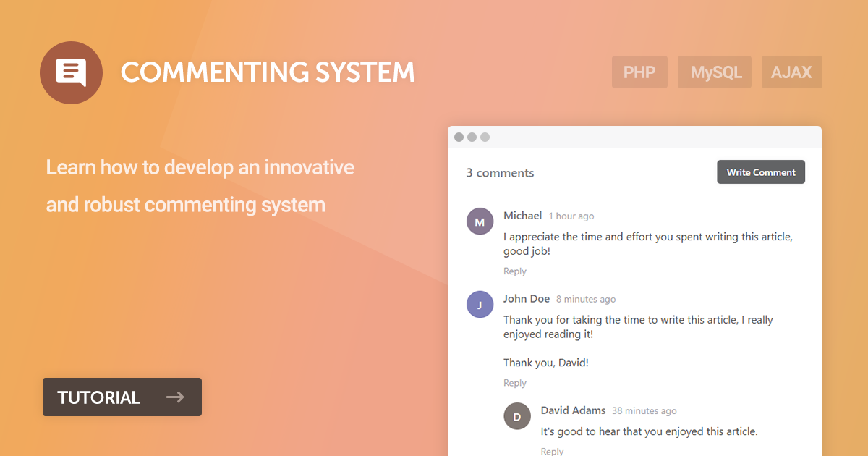
Task: Click the third gray window dot
Action: [485, 137]
